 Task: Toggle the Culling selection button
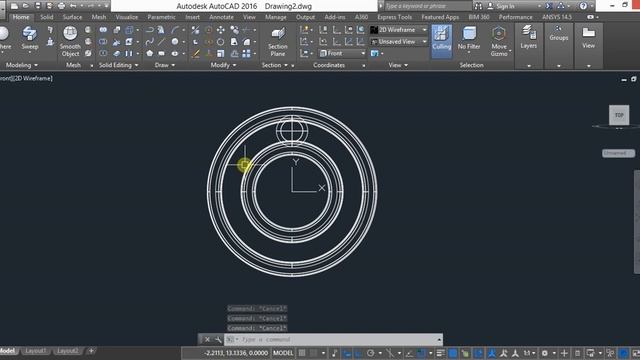click(441, 41)
